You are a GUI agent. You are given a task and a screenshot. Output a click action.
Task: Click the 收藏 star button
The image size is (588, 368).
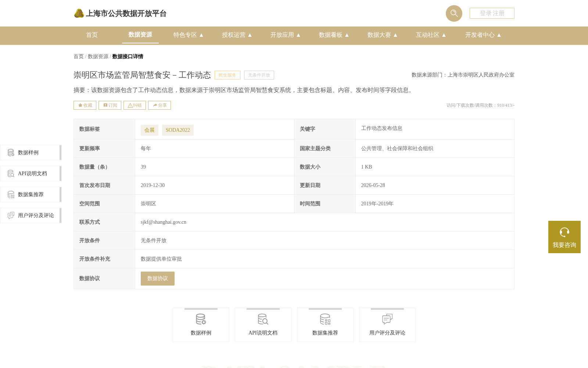tap(85, 105)
